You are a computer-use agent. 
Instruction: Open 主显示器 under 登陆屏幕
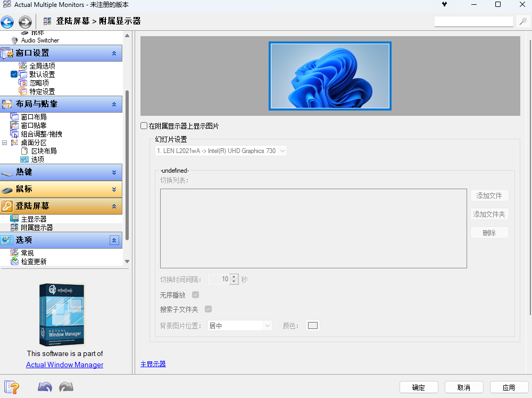[34, 219]
